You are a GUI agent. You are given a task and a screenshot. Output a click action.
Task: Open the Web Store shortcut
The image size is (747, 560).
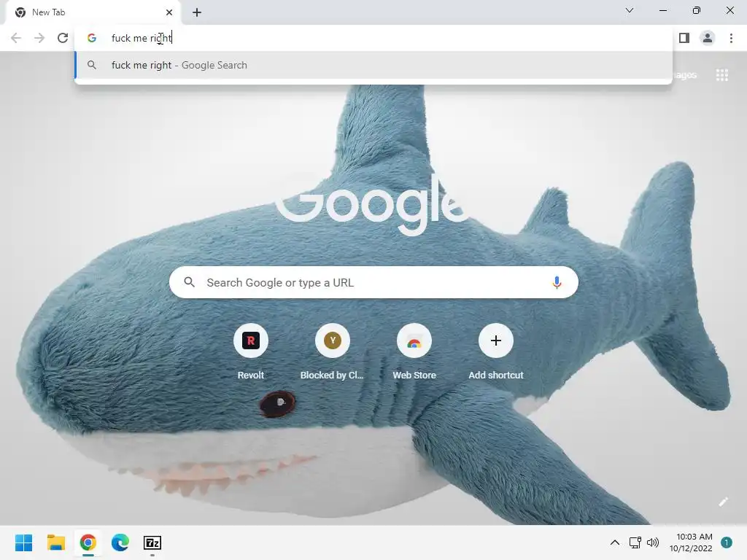[x=414, y=352]
